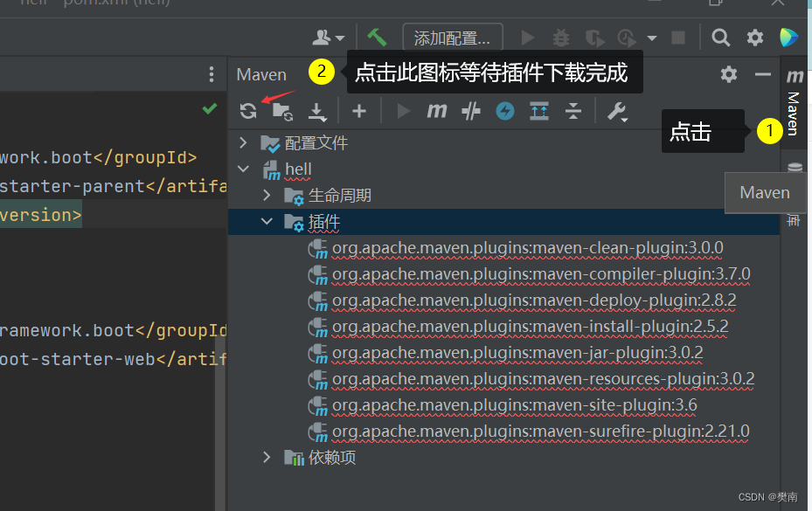
Task: Toggle Skip Tests mode in Maven toolbar
Action: click(468, 111)
